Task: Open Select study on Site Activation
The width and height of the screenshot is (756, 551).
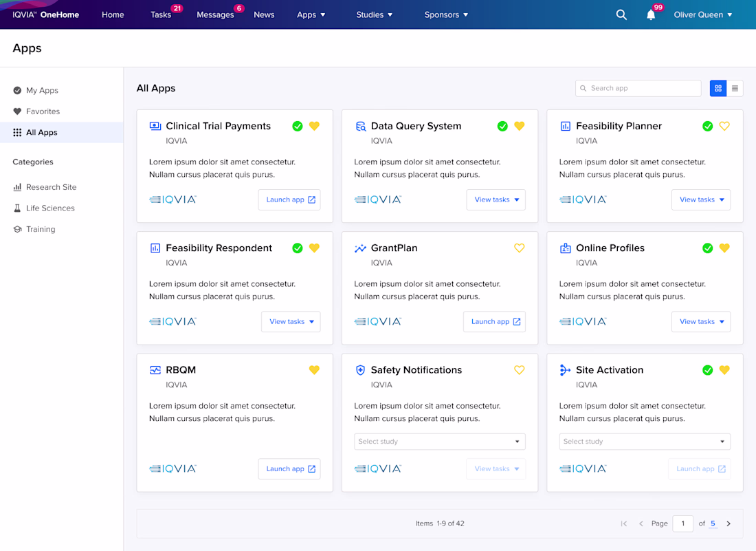Action: (x=645, y=442)
